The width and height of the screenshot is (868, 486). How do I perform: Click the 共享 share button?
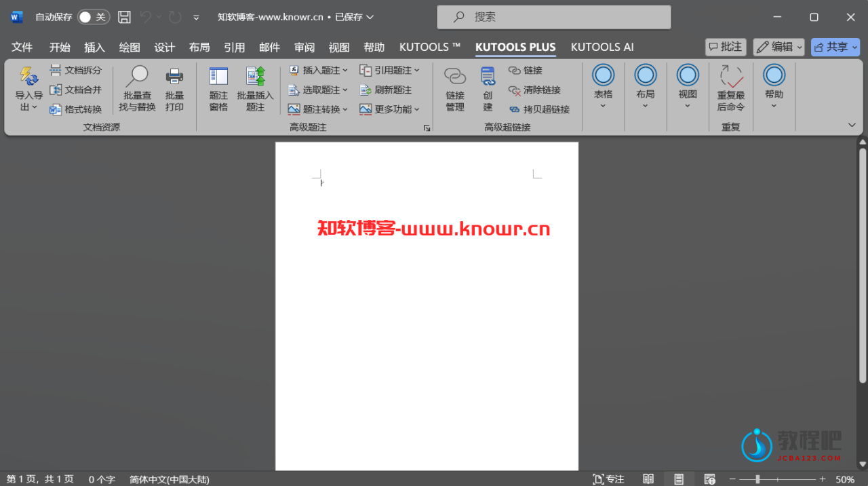(835, 47)
